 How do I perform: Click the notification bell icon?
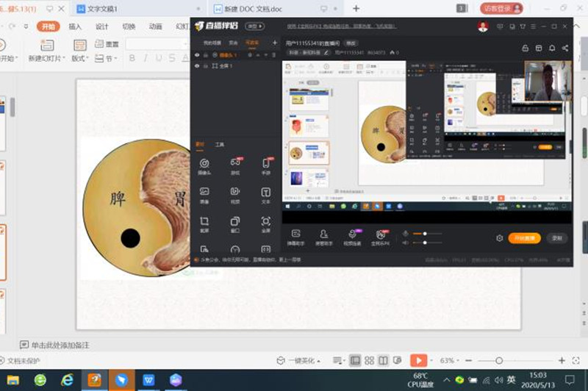551,48
